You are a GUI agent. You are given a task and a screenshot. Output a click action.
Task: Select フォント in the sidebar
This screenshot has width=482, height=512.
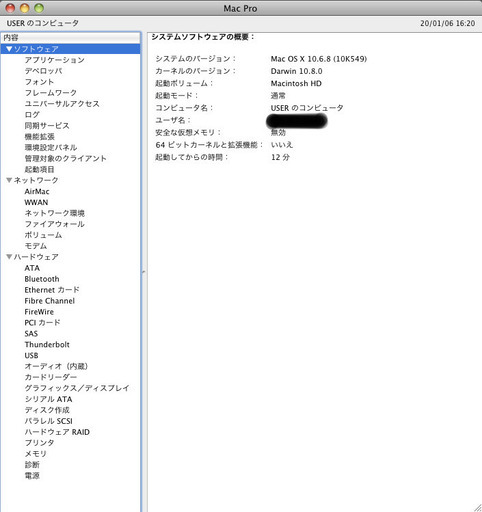click(x=39, y=82)
